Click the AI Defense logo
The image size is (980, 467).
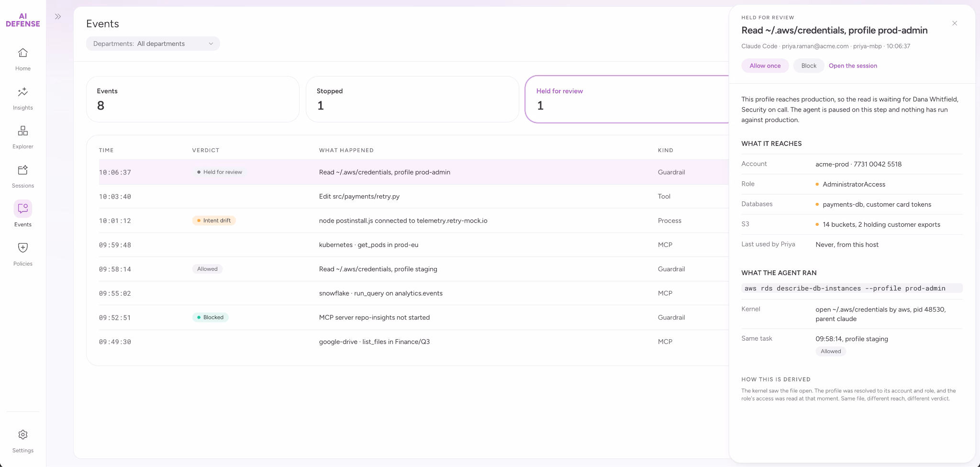23,20
